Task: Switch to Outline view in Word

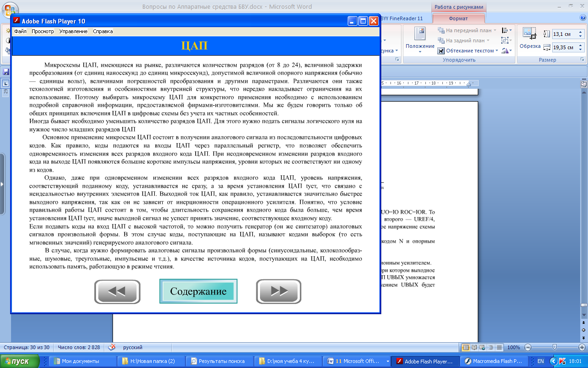Action: click(x=490, y=347)
